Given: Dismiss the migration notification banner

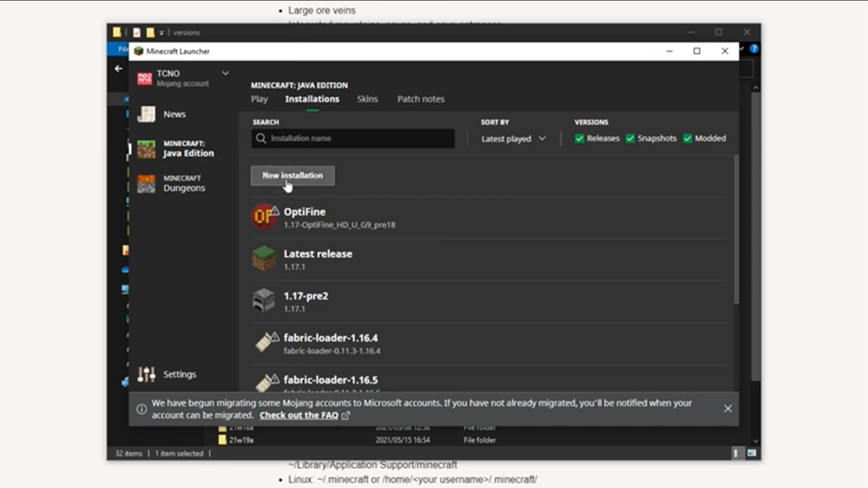Looking at the screenshot, I should click(x=728, y=409).
